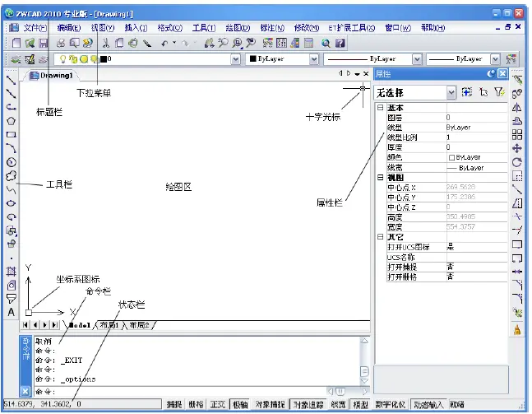Select the Mirror modify tool
This screenshot has width=532, height=414.
[x=516, y=108]
